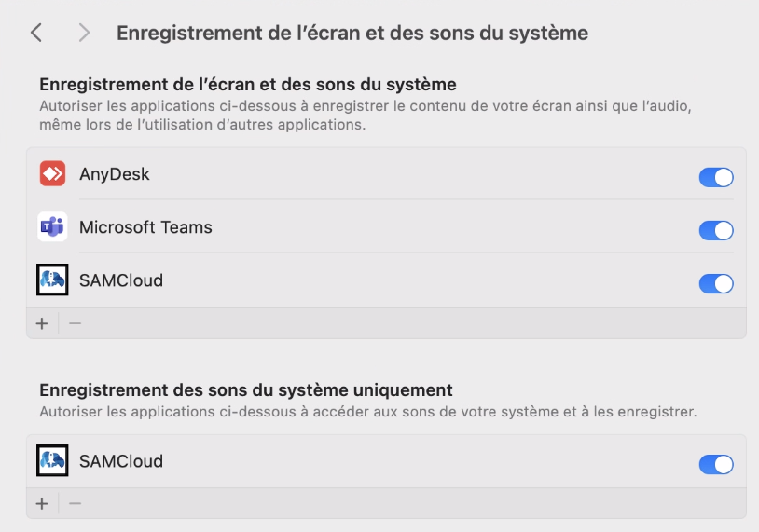
Task: Remove app from screen recording list
Action: [x=75, y=323]
